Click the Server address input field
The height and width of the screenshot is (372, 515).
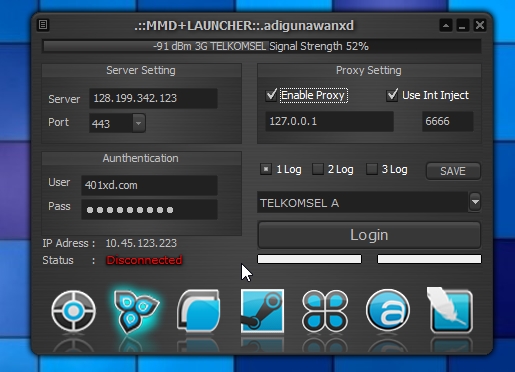(x=153, y=98)
